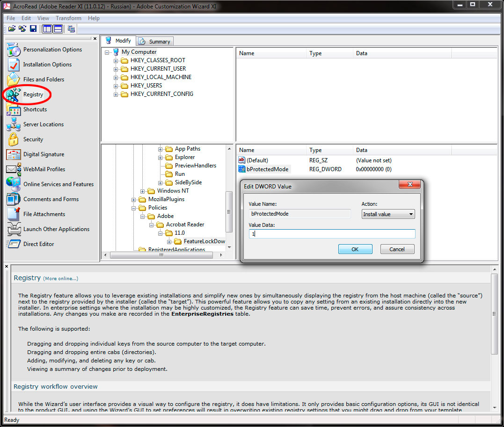Screen dimensions: 504x427
Task: Confirm the DWORD edit with OK
Action: [355, 249]
